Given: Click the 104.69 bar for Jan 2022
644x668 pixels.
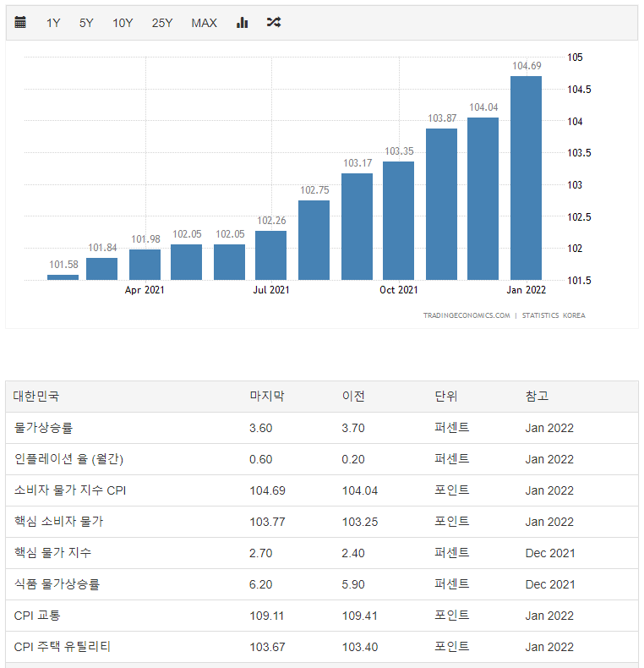Looking at the screenshot, I should [x=526, y=178].
